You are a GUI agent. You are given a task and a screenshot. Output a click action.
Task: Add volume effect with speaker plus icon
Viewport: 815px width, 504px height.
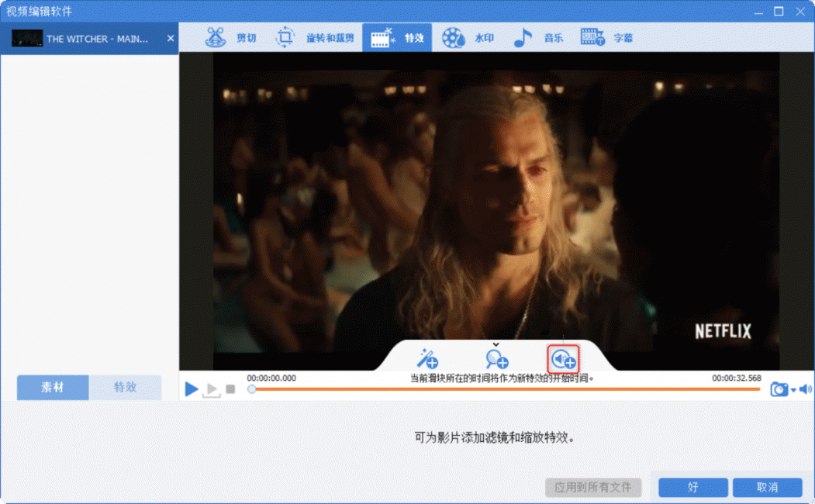coord(564,359)
